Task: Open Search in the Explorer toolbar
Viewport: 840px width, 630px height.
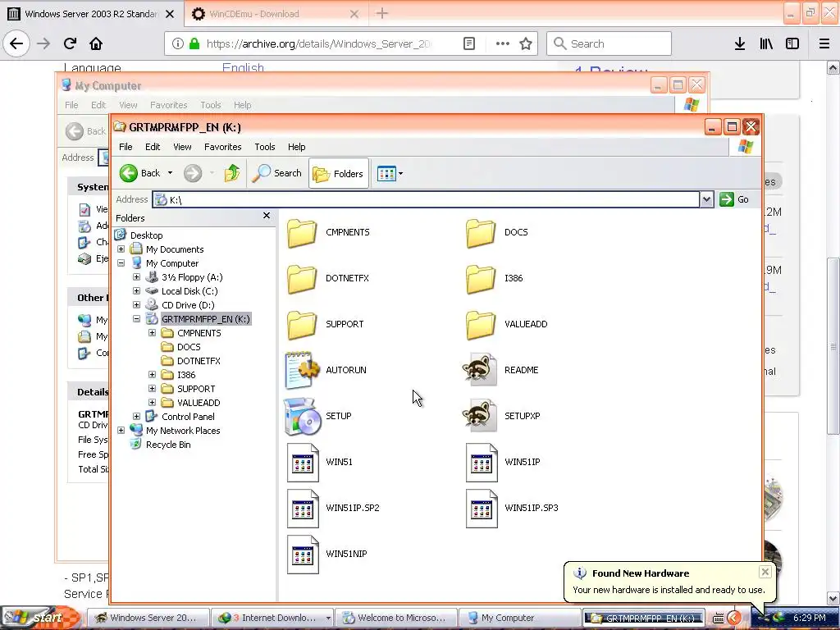Action: pyautogui.click(x=277, y=173)
